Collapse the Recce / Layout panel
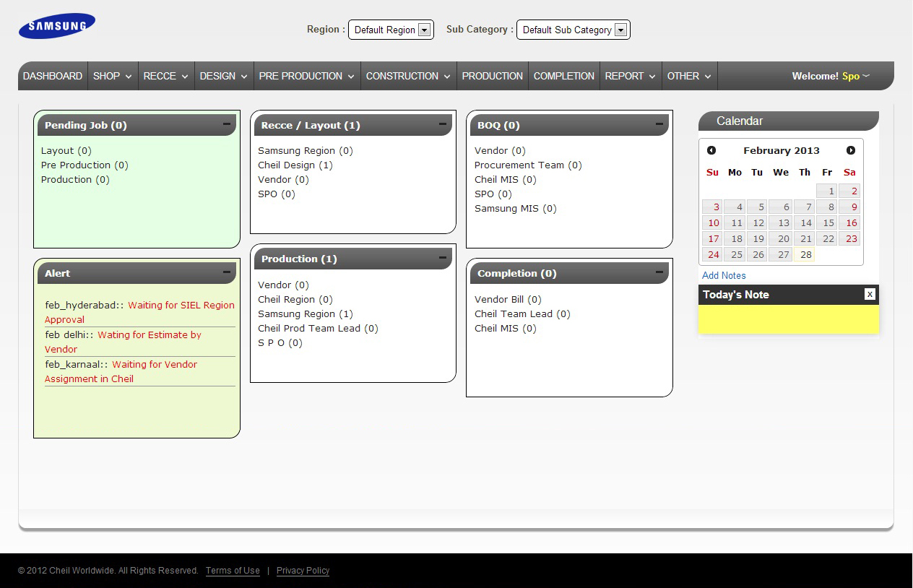The height and width of the screenshot is (588, 913). click(443, 124)
